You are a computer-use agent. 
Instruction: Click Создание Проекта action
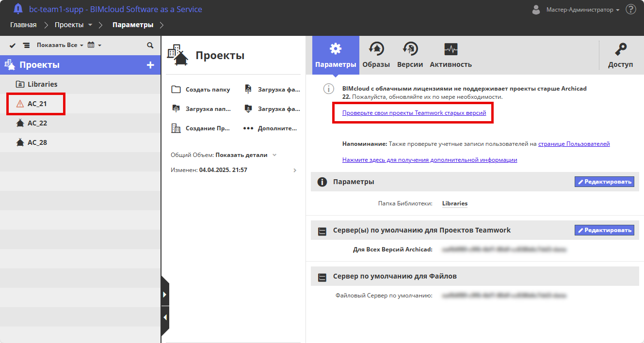(x=201, y=128)
